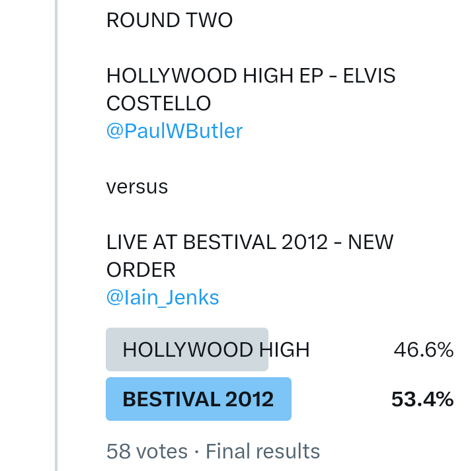Click the word COSTELLO in the tweet
Screen dimensions: 476x471
click(x=159, y=103)
